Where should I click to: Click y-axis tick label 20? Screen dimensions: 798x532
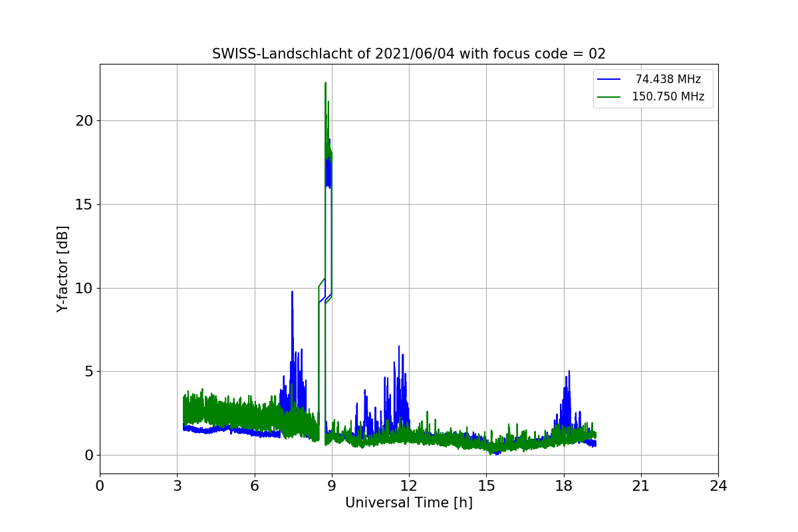(85, 121)
